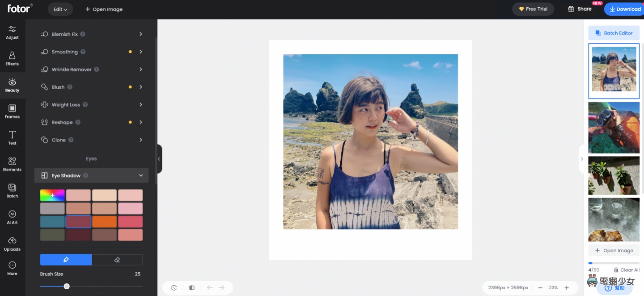
Task: Open the AI Art tool
Action: 12,217
